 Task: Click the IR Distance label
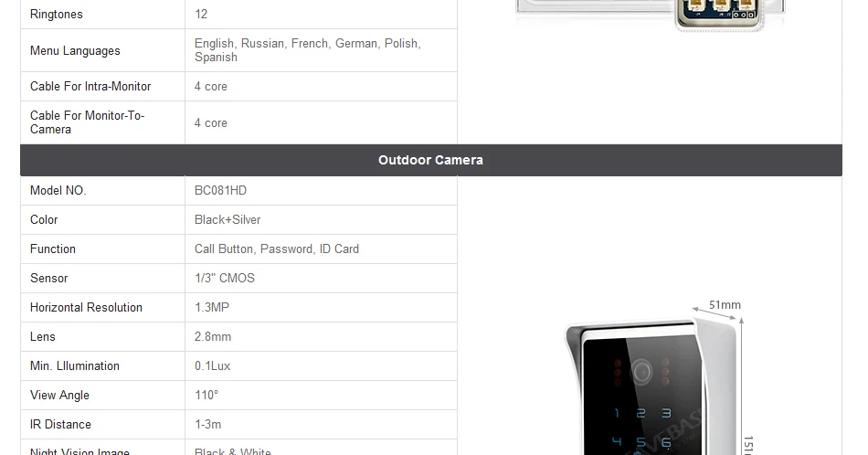60,425
